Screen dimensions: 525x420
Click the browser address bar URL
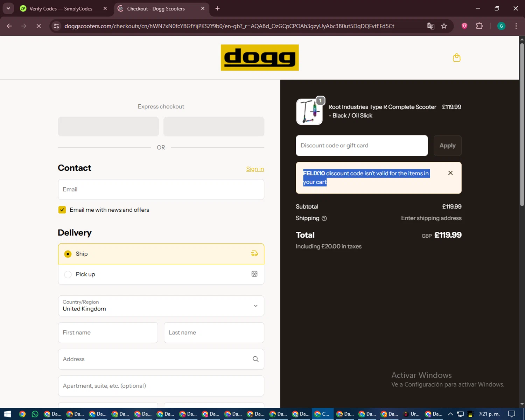[229, 26]
